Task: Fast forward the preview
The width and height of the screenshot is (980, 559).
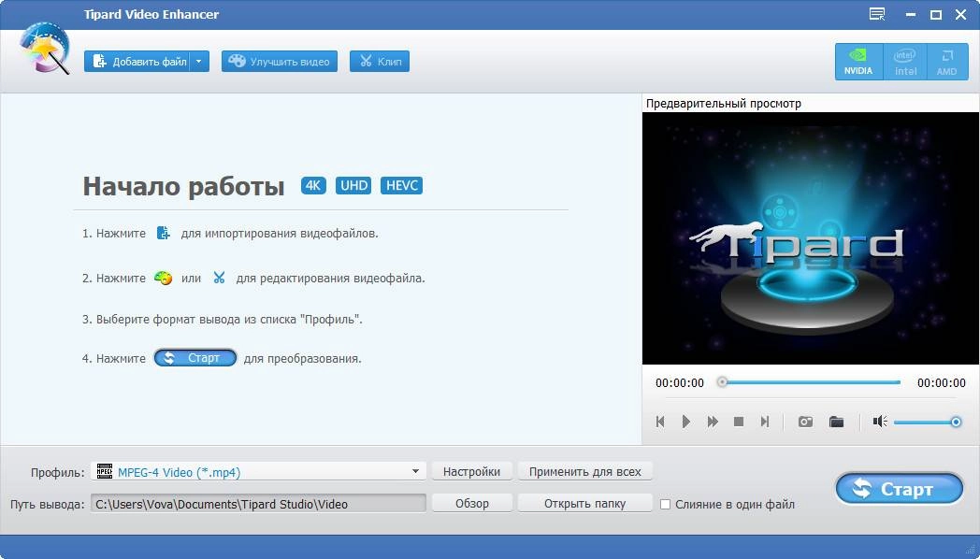Action: pyautogui.click(x=713, y=422)
